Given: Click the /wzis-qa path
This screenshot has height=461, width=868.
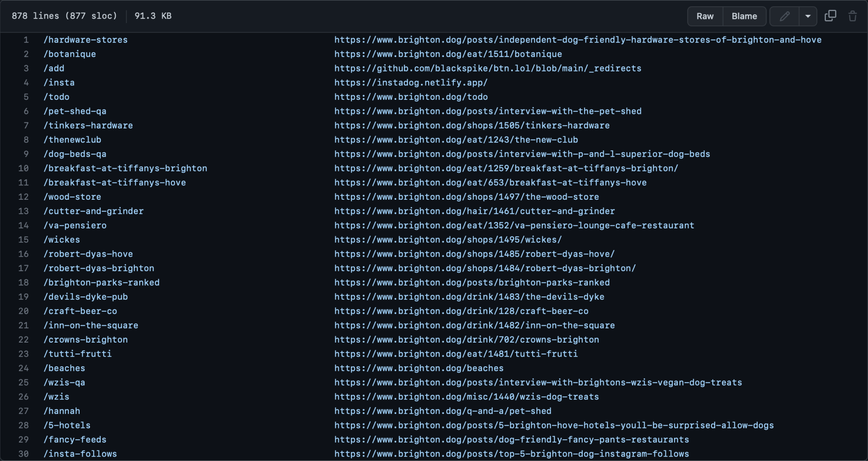Looking at the screenshot, I should [x=64, y=382].
